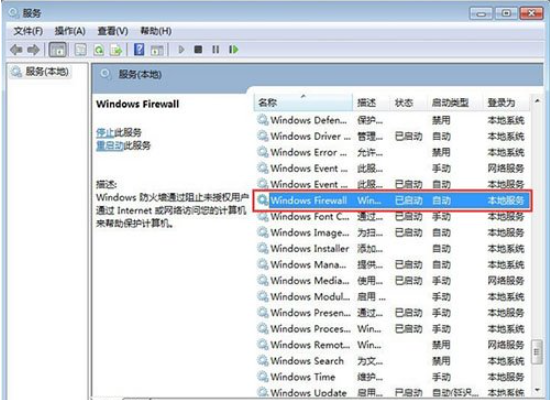Screen dimensions: 550x400
Task: Select the gear icon of Windows Error row
Action: (x=263, y=152)
